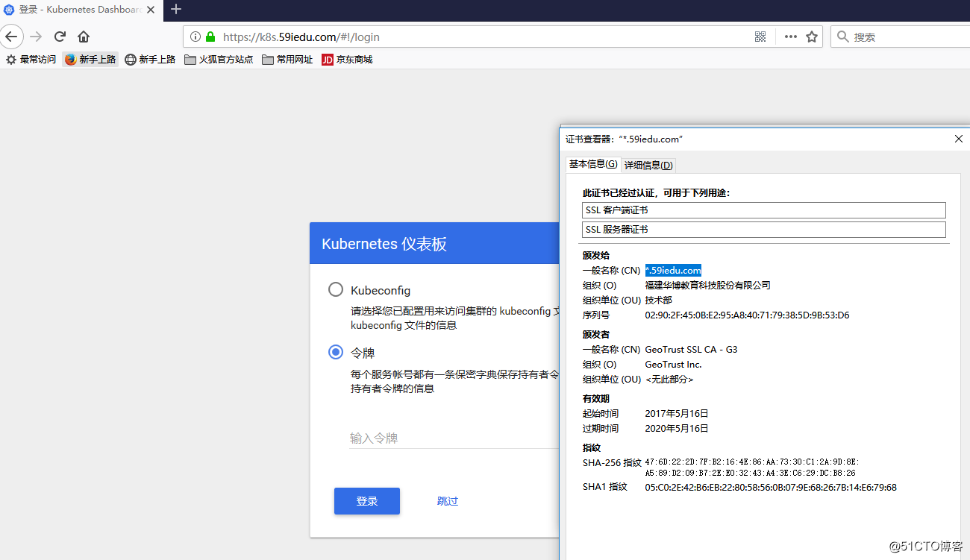Click the 登录 login button
This screenshot has height=560, width=970.
point(367,501)
